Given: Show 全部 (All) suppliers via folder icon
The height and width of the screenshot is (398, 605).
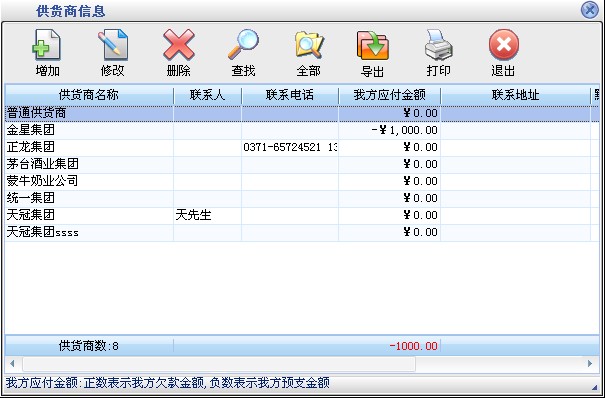Looking at the screenshot, I should 309,52.
